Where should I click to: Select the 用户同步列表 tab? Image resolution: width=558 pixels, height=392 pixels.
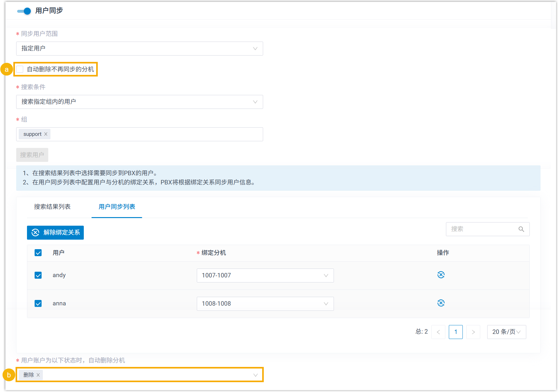(x=117, y=207)
